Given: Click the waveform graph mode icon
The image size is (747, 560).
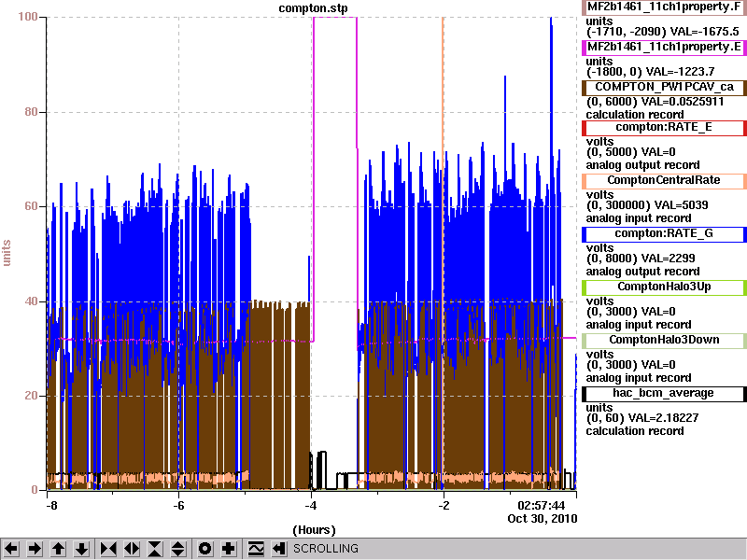Looking at the screenshot, I should coord(256,549).
